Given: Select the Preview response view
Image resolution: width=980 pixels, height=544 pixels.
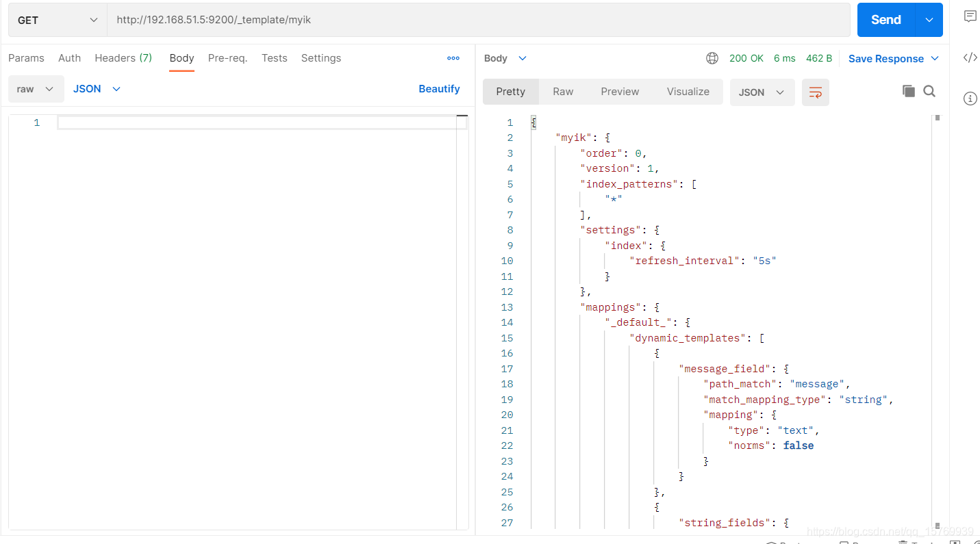Looking at the screenshot, I should point(620,92).
